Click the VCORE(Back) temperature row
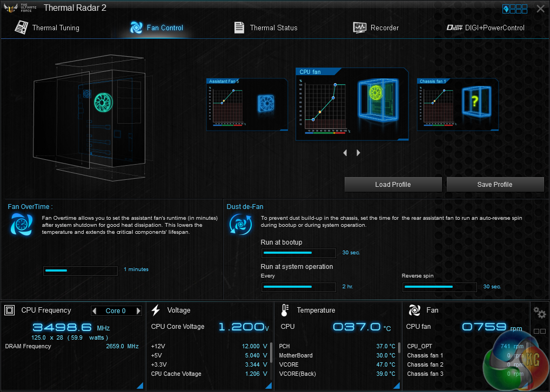 pyautogui.click(x=337, y=374)
